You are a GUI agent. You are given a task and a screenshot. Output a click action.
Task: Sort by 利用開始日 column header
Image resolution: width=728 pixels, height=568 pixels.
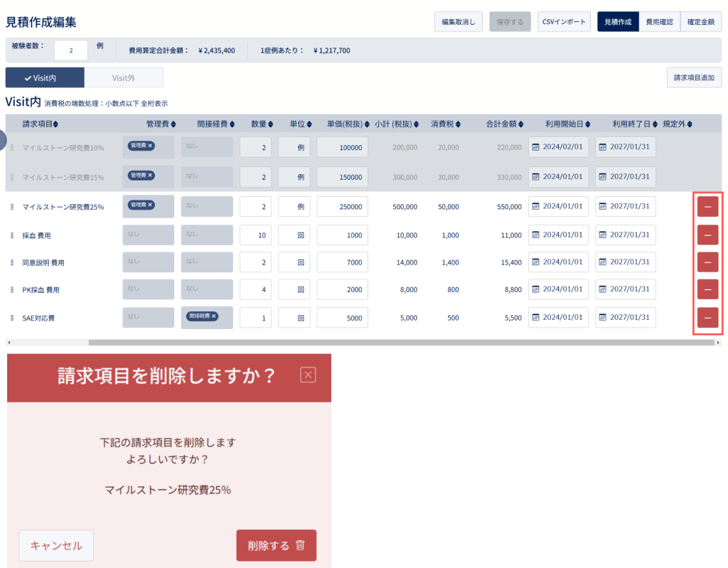pyautogui.click(x=567, y=124)
